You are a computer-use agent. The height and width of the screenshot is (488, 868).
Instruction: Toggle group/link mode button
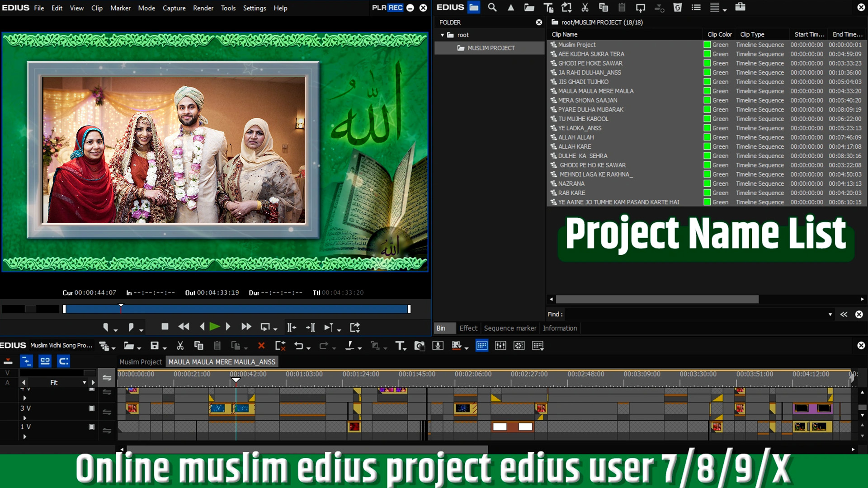[45, 361]
